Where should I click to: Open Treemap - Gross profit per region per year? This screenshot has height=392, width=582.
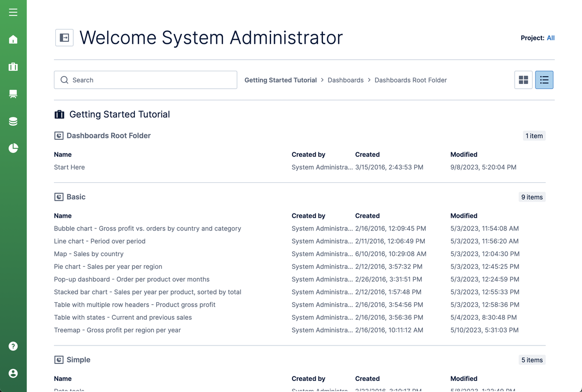(x=117, y=330)
